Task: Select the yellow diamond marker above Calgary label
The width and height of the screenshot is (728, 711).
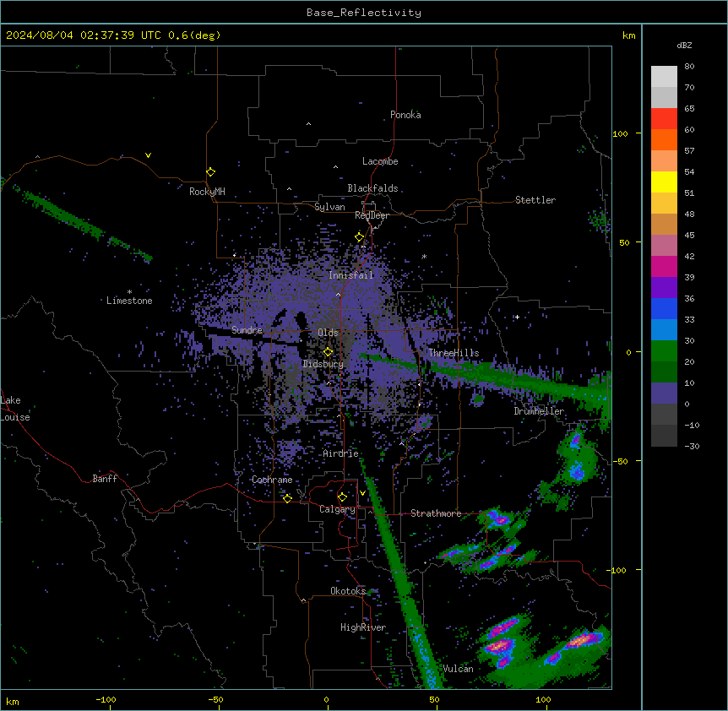Action: (x=342, y=497)
